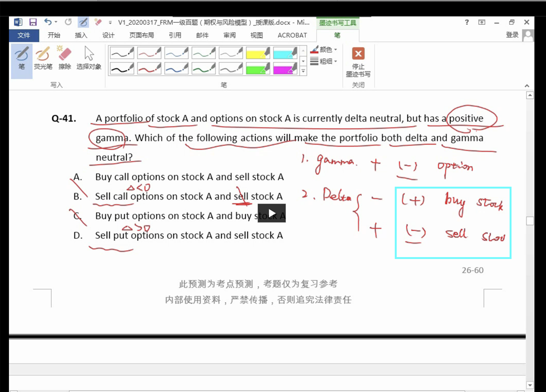Select the Eraser tool

click(x=65, y=59)
